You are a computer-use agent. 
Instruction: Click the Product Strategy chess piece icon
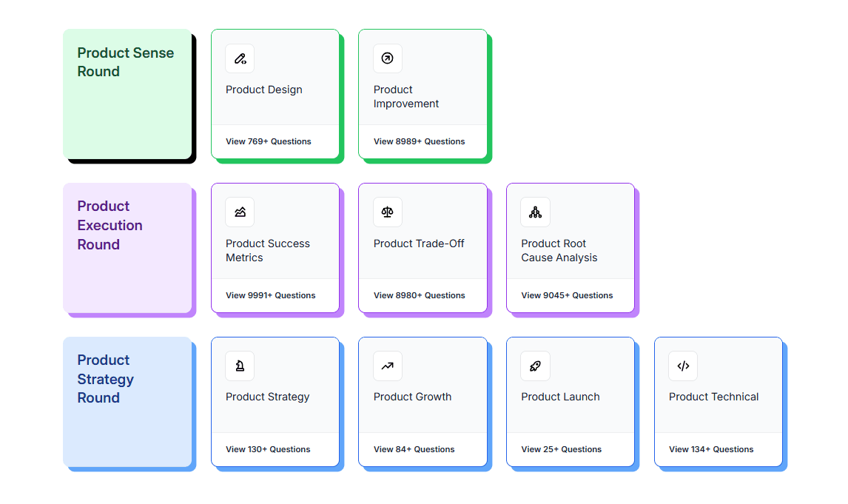point(240,366)
